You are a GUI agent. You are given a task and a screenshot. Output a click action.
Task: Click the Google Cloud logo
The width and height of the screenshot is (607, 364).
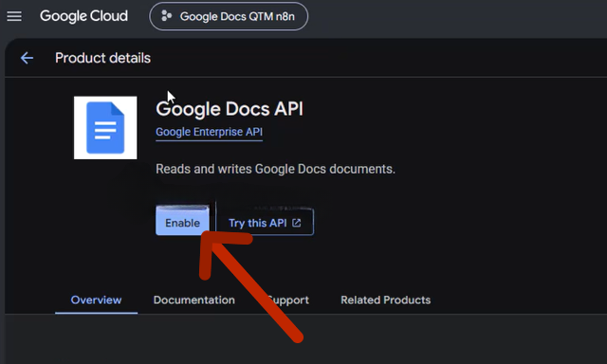point(83,16)
